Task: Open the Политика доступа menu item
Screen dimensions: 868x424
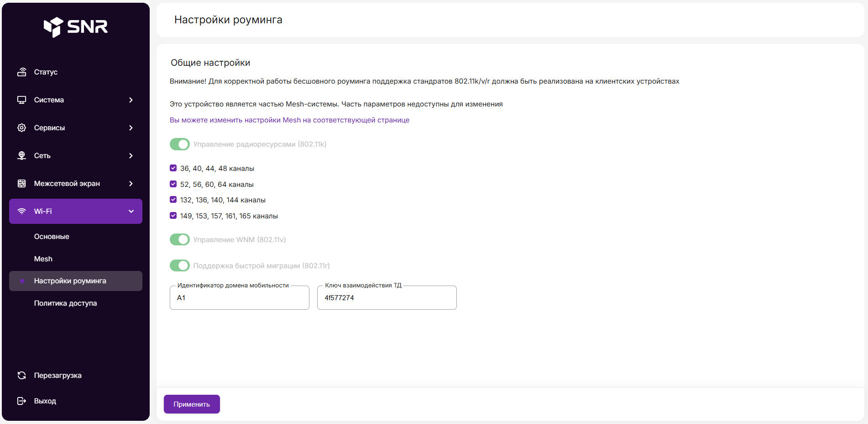Action: (65, 303)
